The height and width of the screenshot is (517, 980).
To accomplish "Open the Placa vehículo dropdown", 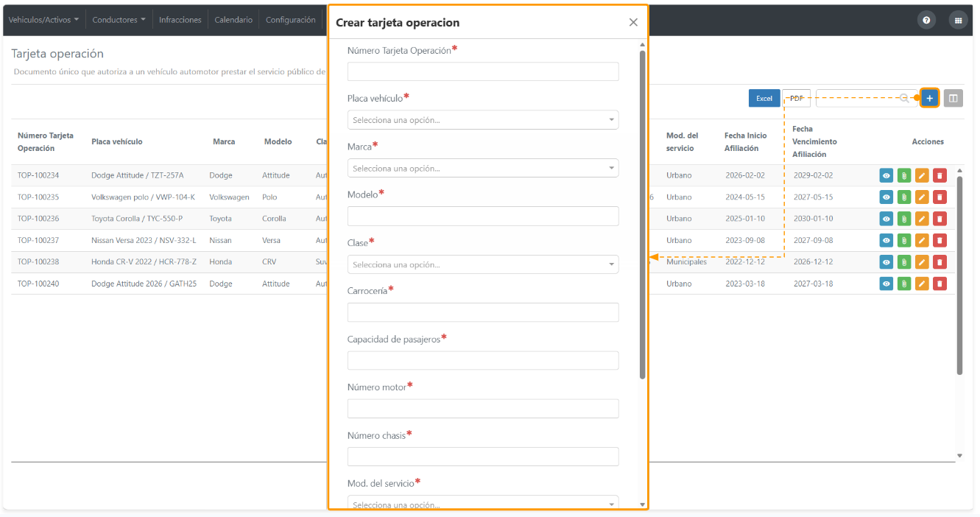I will [483, 120].
